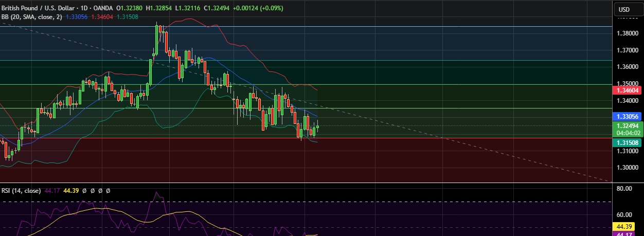Screen dimensions: 644x236
Task: Click the blue 1.33056 price tag on axis
Action: click(x=626, y=117)
